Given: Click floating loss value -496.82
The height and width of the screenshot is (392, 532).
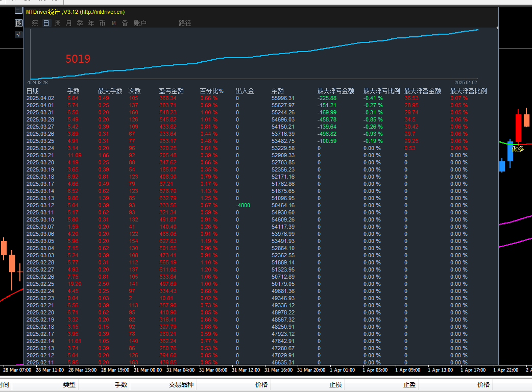Looking at the screenshot, I should coord(327,134).
